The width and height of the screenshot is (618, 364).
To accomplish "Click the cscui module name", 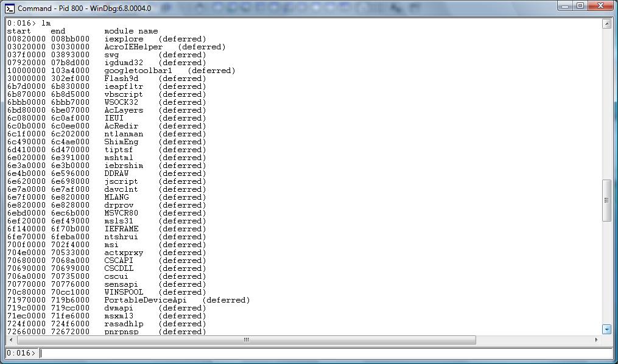I will point(116,276).
